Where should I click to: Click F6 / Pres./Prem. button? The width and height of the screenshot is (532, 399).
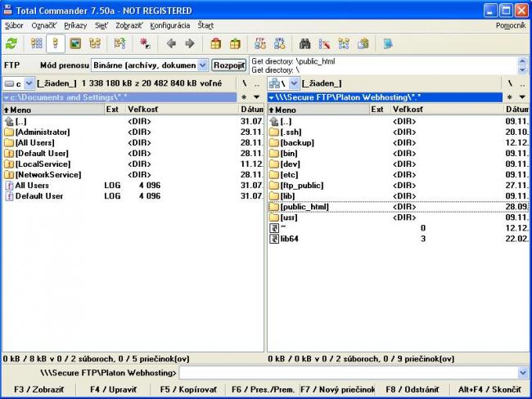tap(263, 389)
